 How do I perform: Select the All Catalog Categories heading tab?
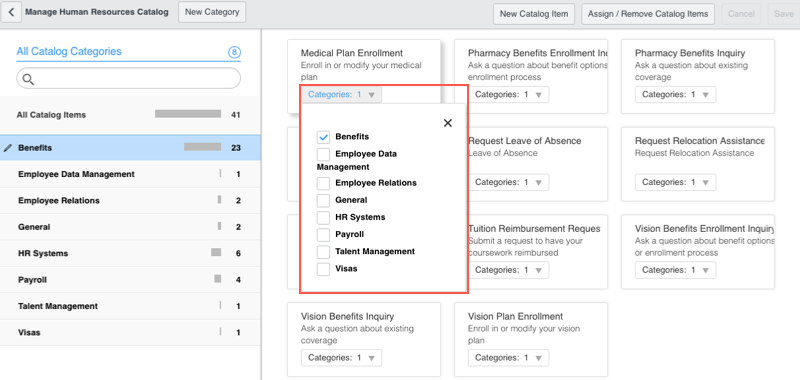point(69,52)
